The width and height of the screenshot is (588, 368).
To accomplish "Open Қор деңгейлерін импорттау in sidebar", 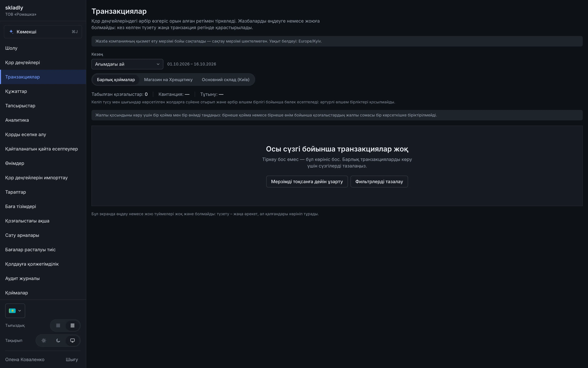I will coord(43,178).
